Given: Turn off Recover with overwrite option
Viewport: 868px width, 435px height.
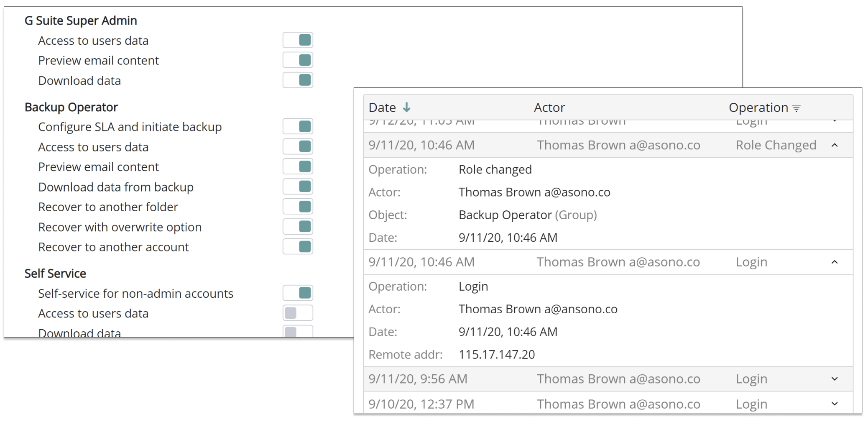Looking at the screenshot, I should tap(298, 227).
